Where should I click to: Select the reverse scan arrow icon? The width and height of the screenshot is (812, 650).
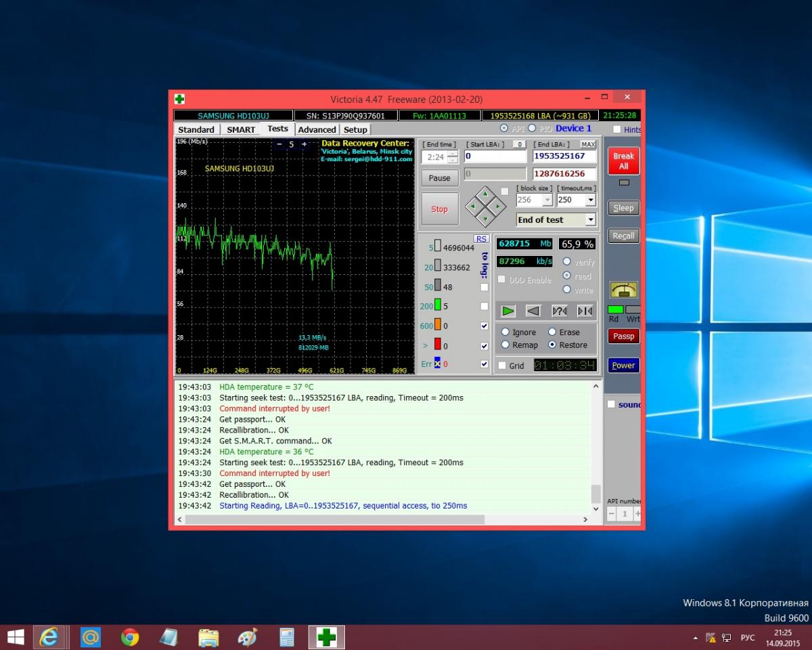click(533, 311)
